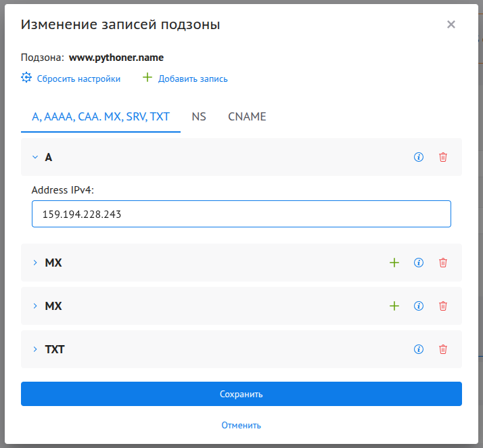This screenshot has height=448, width=483.
Task: Click the green plus on the second MX record
Action: (394, 306)
